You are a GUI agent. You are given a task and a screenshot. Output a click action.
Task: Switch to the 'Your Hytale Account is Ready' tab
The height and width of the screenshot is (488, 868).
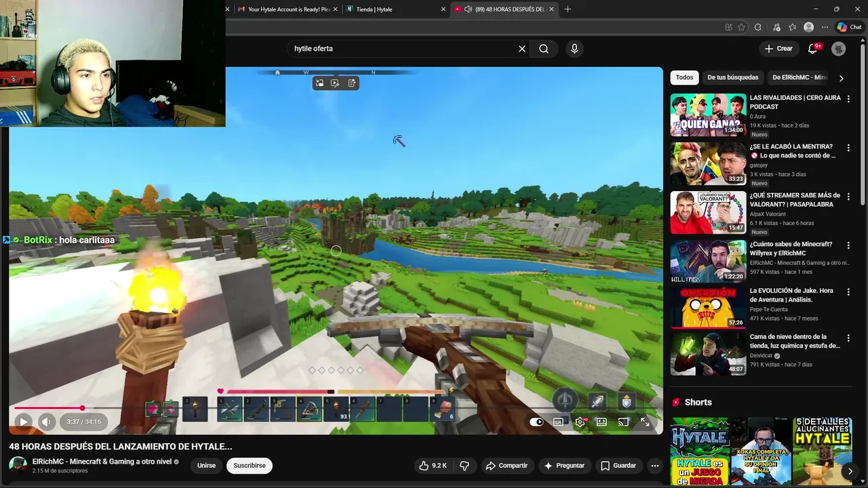coord(288,9)
